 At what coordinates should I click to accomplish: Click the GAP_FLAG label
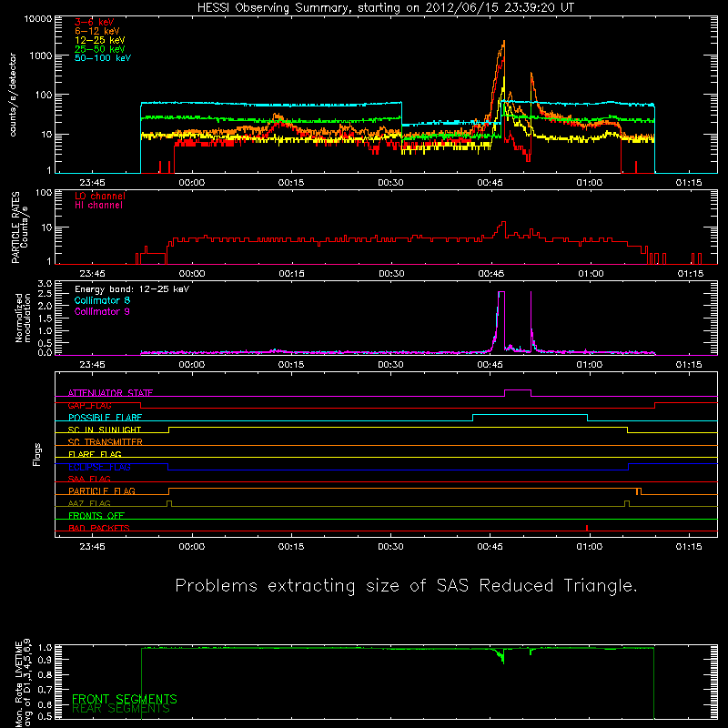[x=89, y=405]
